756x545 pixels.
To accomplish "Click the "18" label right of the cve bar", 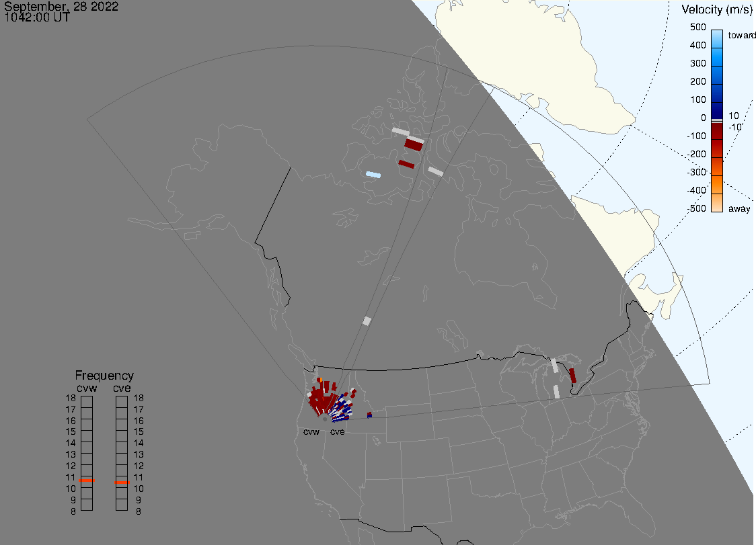I will [139, 398].
